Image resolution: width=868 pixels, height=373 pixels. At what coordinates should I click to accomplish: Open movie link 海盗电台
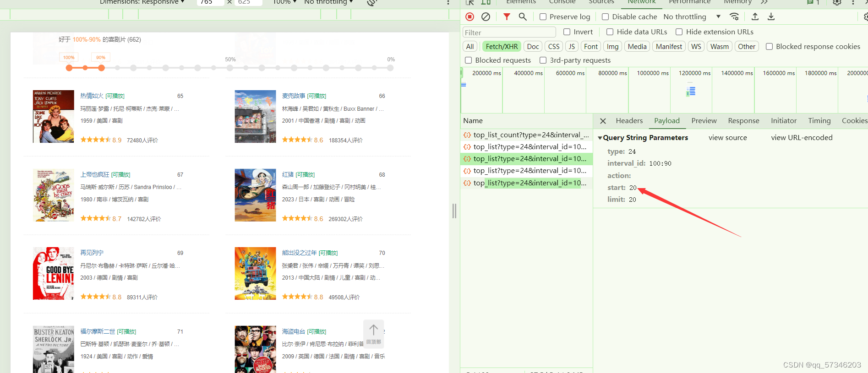(294, 332)
